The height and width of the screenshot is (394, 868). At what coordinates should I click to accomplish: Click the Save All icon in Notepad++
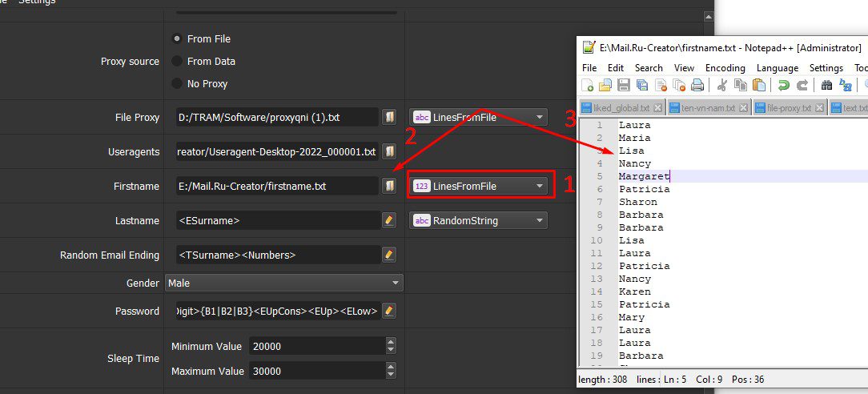click(x=642, y=85)
